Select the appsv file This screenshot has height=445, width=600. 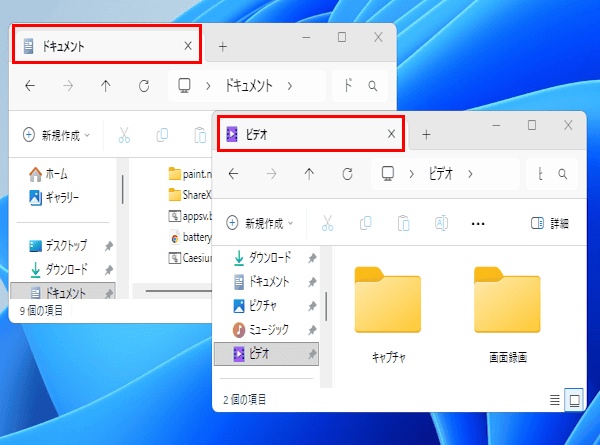[x=190, y=216]
